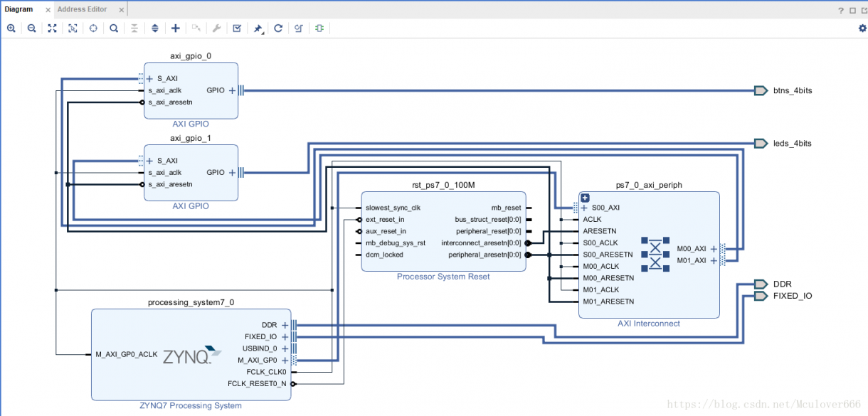The image size is (868, 416).
Task: Regenerate layout with the circular arrow icon
Action: (278, 28)
